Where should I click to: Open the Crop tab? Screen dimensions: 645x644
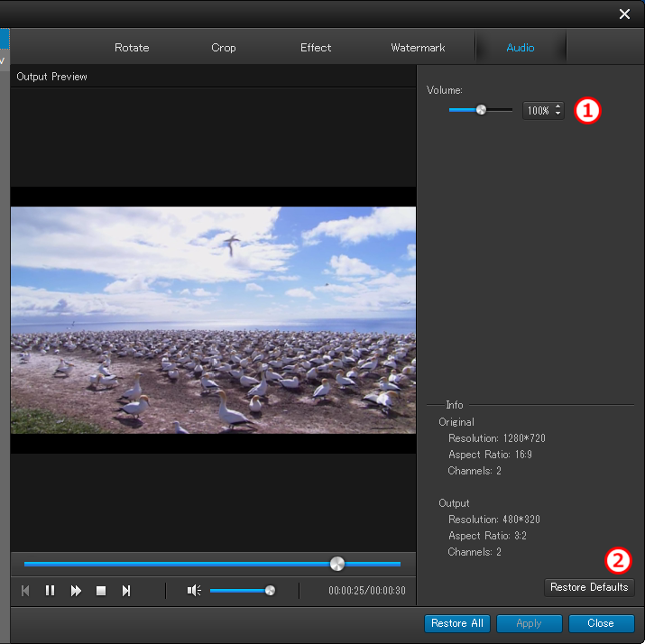[x=224, y=48]
